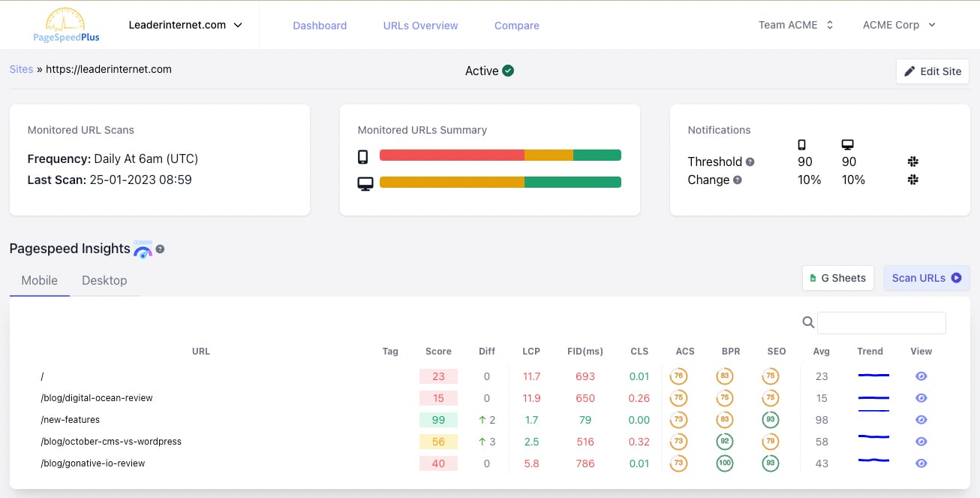Open Slack settings for Change notifications

coord(912,180)
